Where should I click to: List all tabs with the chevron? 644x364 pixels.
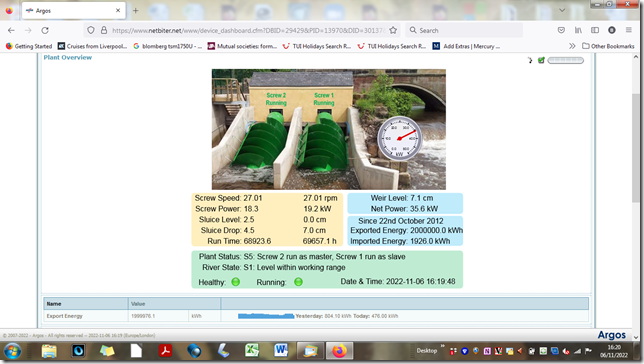coord(562,10)
